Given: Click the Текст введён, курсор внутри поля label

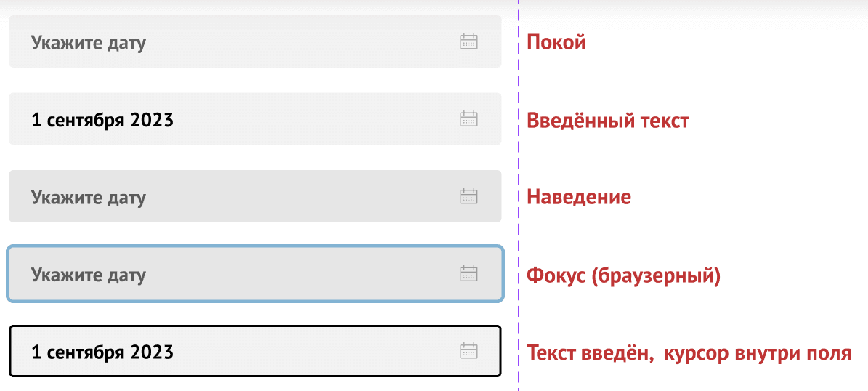Looking at the screenshot, I should tap(688, 353).
